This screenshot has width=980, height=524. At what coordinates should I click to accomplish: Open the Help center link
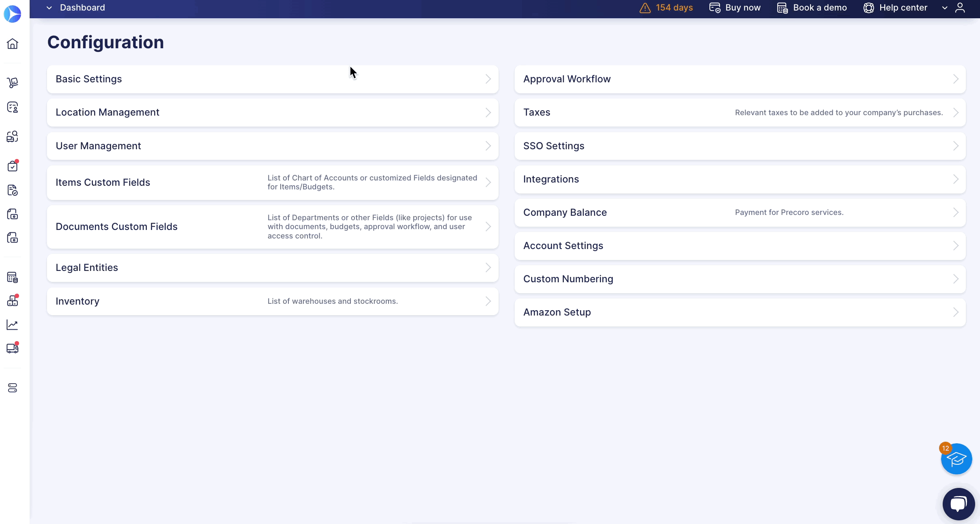[x=895, y=8]
